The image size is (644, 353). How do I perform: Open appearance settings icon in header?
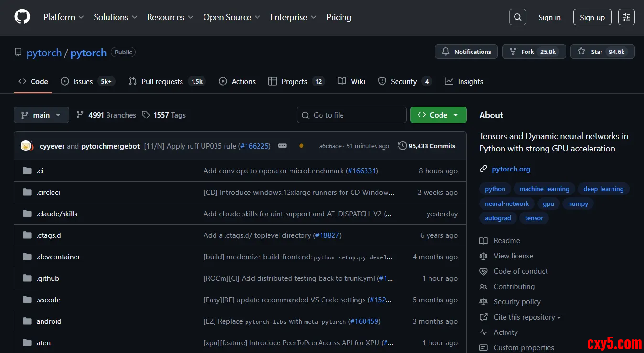626,17
